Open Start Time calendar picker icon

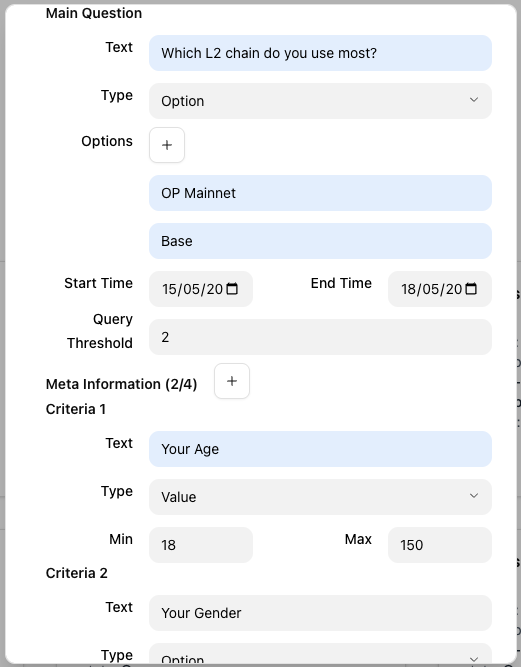coord(232,289)
